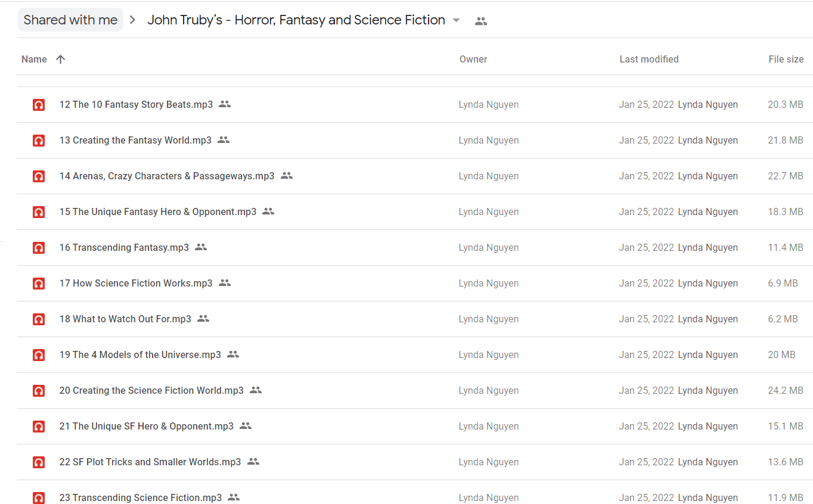Sort by File size column header

(786, 59)
